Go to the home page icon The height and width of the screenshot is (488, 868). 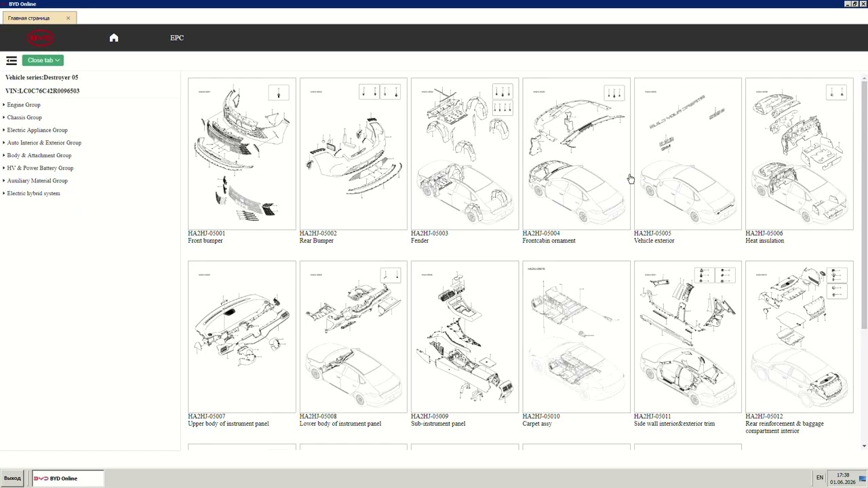pyautogui.click(x=114, y=38)
